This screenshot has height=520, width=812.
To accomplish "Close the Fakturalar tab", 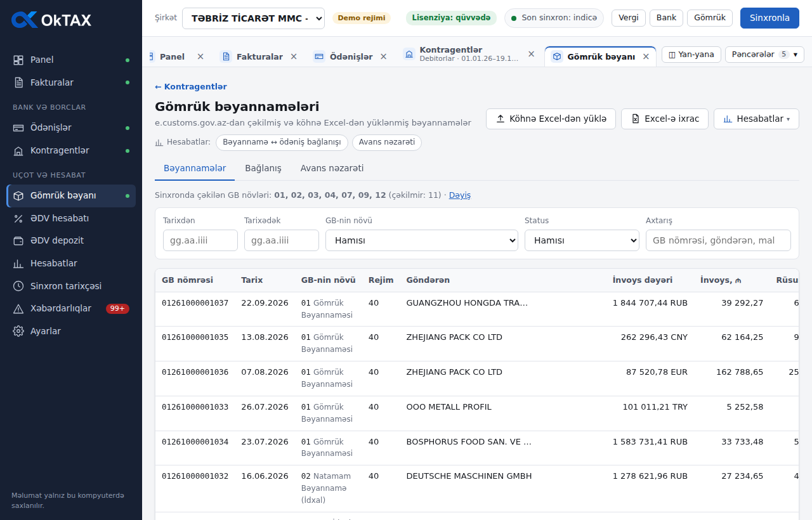I will [x=294, y=56].
